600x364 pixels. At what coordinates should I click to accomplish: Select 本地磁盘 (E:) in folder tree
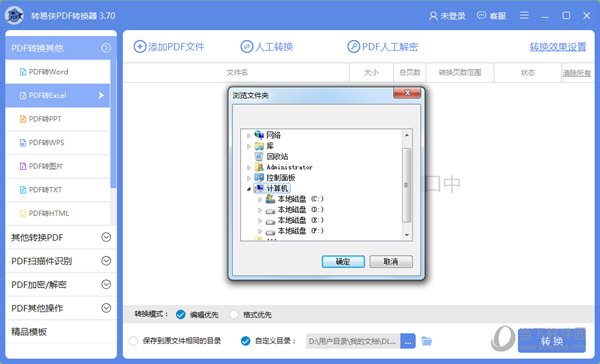[x=300, y=220]
